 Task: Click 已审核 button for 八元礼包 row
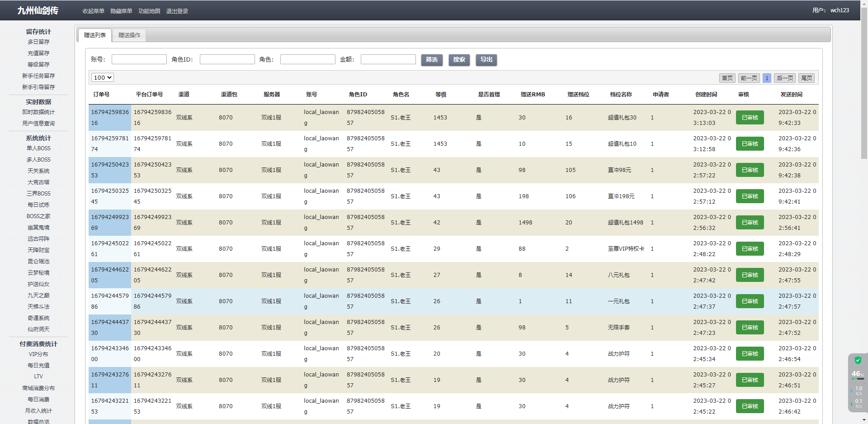[750, 275]
